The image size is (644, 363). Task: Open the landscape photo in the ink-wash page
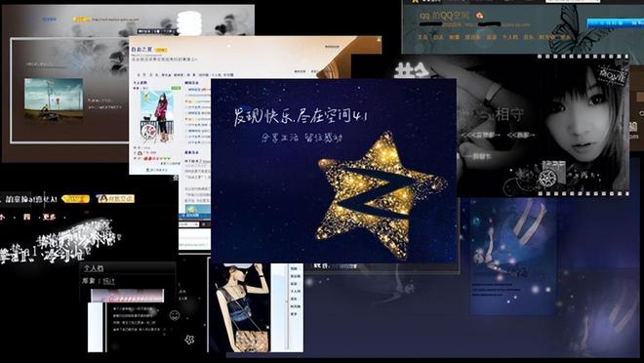click(54, 99)
